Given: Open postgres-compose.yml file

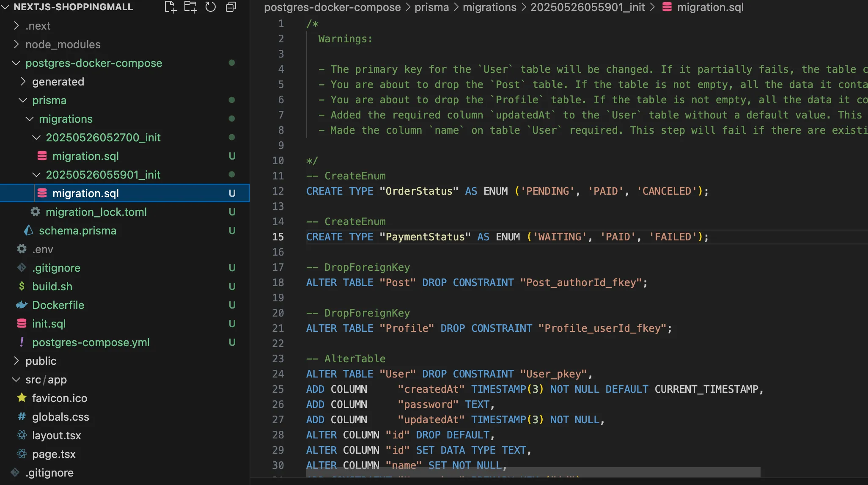Looking at the screenshot, I should pos(91,342).
